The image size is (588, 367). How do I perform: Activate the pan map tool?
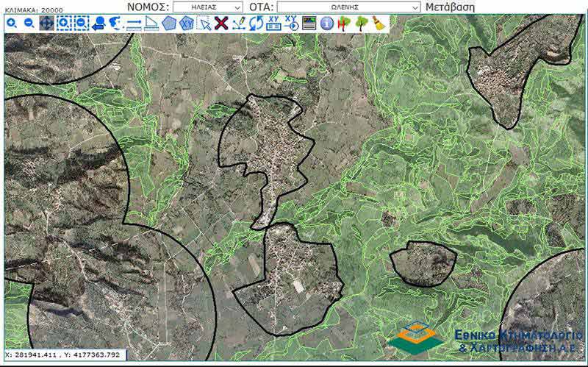coord(46,24)
